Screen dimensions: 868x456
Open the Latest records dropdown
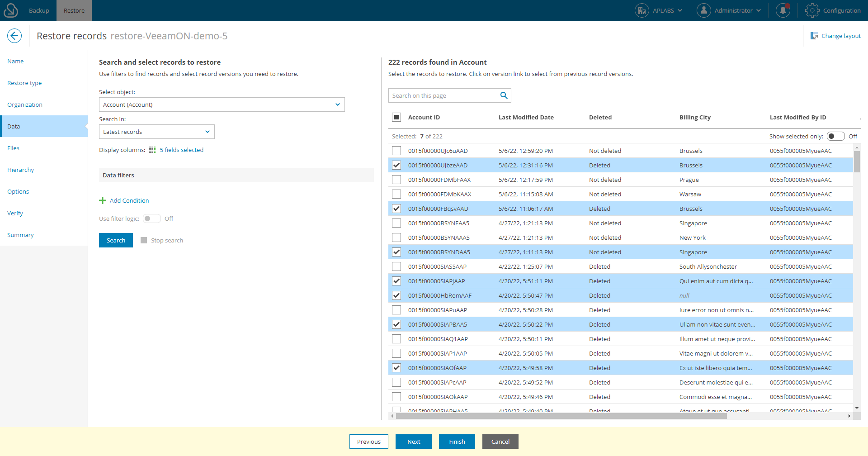coord(156,132)
